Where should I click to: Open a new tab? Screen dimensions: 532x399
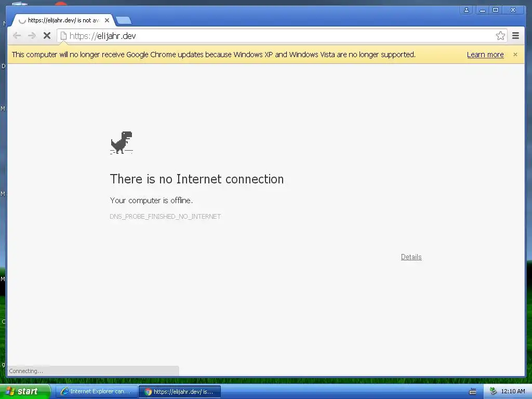[124, 20]
